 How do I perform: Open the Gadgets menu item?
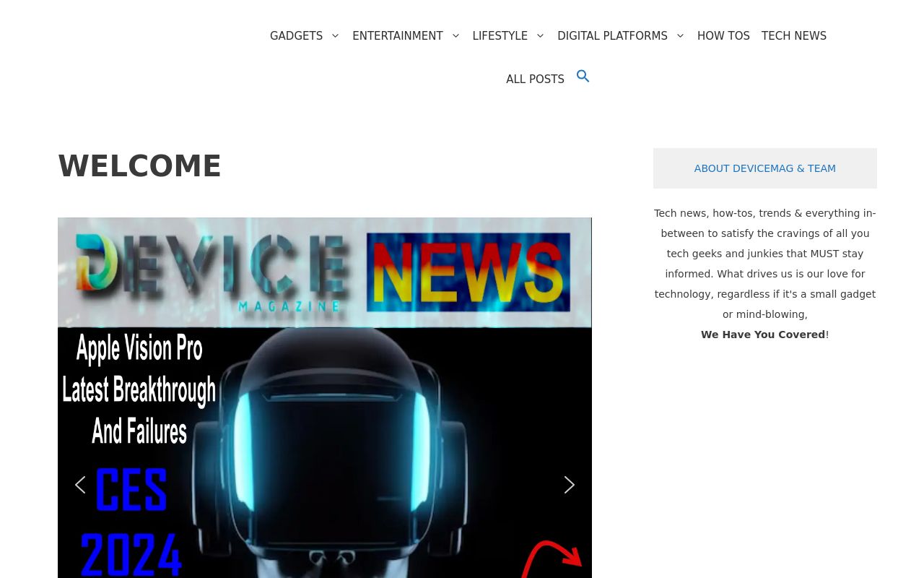[x=296, y=36]
